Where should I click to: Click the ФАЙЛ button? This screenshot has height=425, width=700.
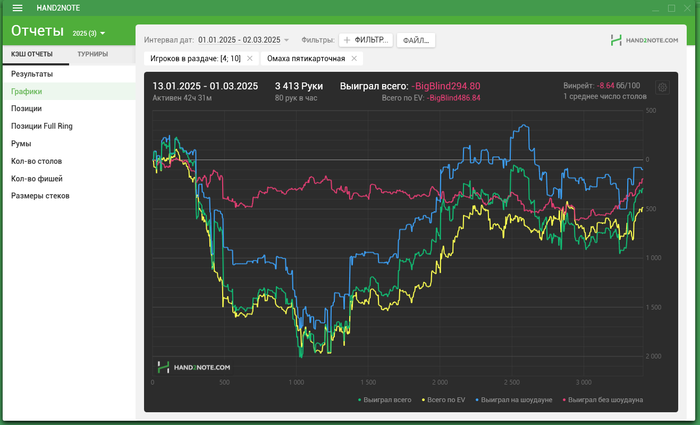pyautogui.click(x=416, y=40)
